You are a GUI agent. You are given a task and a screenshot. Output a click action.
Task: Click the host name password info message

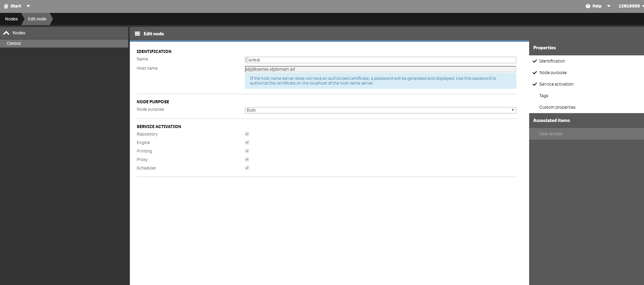point(380,81)
